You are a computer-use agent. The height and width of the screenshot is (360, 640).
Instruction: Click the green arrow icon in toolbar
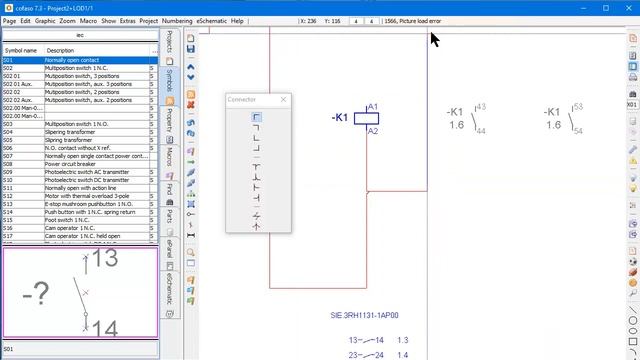(x=191, y=162)
